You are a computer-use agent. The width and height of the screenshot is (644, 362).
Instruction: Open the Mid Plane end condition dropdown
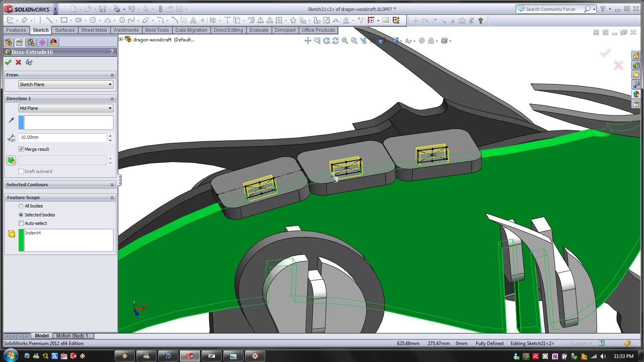[66, 108]
